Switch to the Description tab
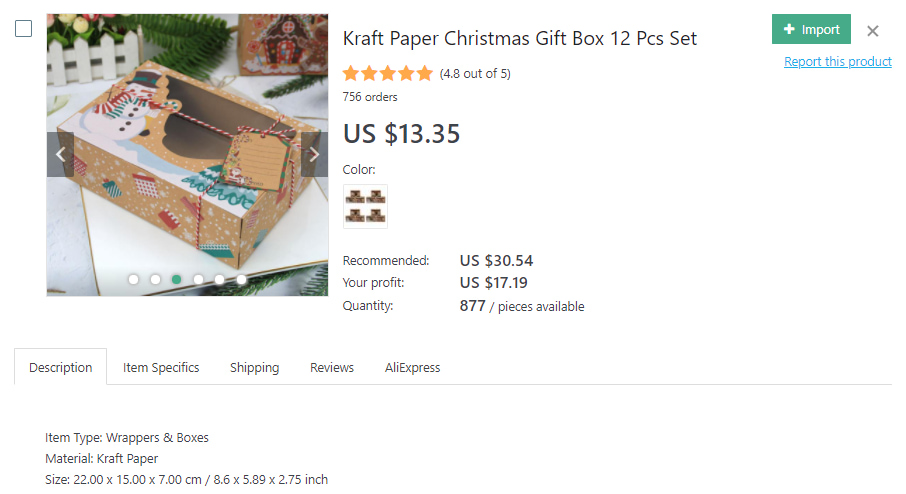Viewport: 906px width, 494px height. click(x=60, y=367)
